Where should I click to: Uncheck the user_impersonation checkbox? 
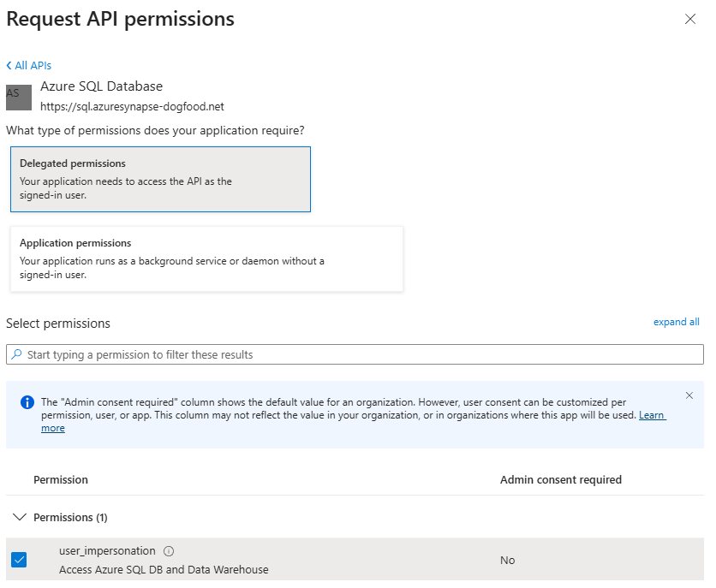(x=19, y=560)
